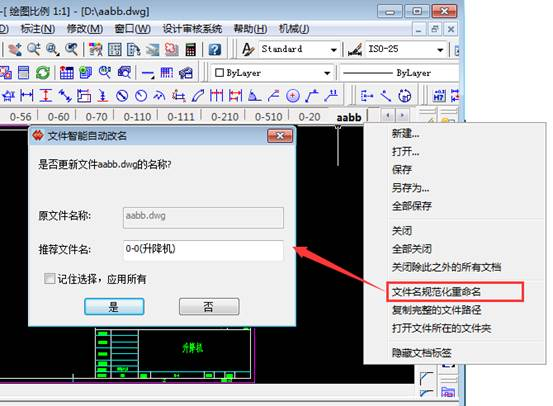This screenshot has width=553, height=406.
Task: Select the green refresh arrows icon
Action: [x=43, y=73]
